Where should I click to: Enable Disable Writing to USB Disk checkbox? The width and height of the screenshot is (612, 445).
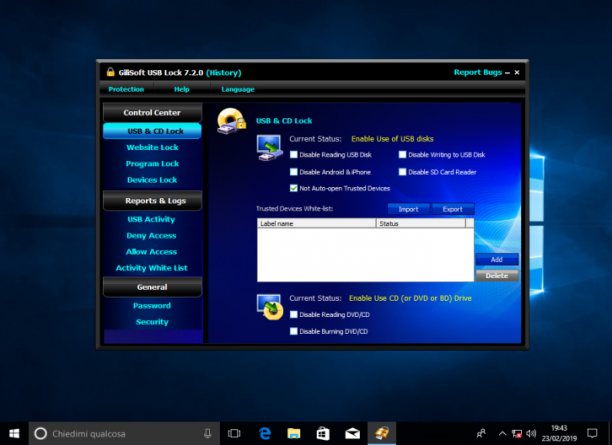coord(402,155)
